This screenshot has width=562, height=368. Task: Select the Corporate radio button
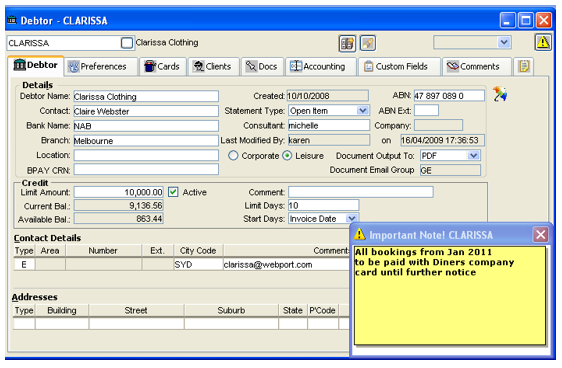pos(233,156)
